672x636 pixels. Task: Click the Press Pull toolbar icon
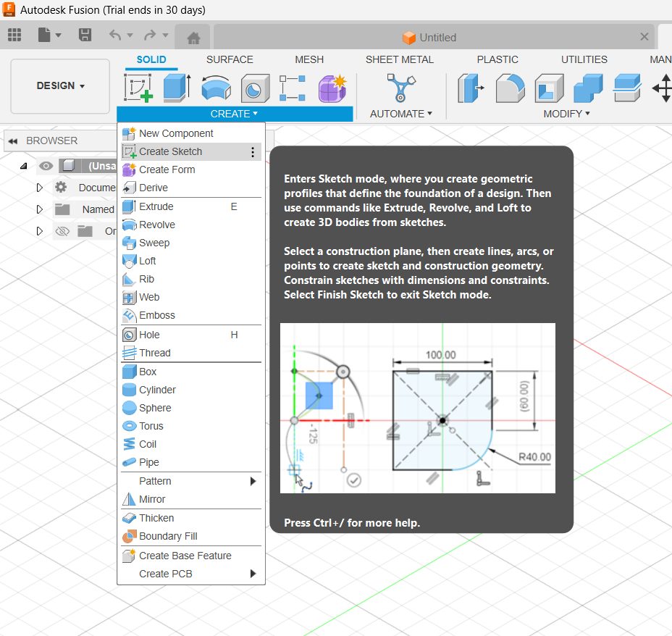[x=471, y=88]
